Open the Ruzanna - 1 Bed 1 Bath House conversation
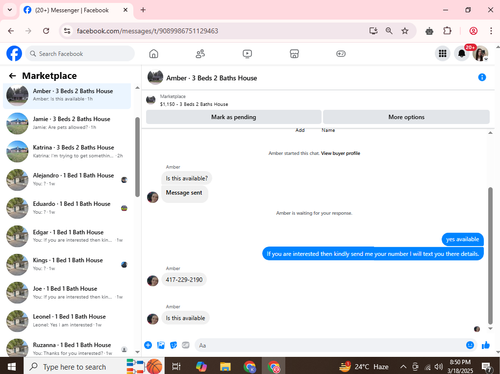Screen dimensions: 500x374 pyautogui.click(x=67, y=348)
